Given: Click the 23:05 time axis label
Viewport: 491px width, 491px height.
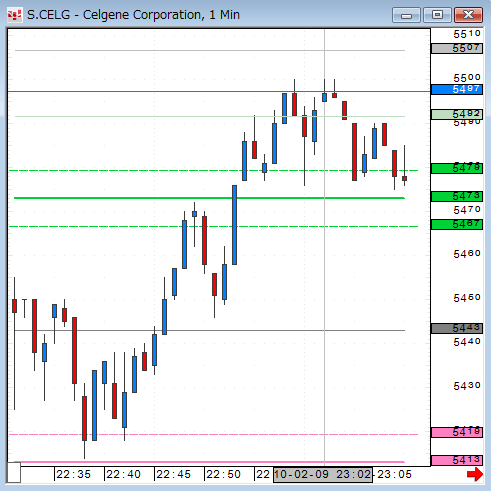Looking at the screenshot, I should click(x=394, y=474).
